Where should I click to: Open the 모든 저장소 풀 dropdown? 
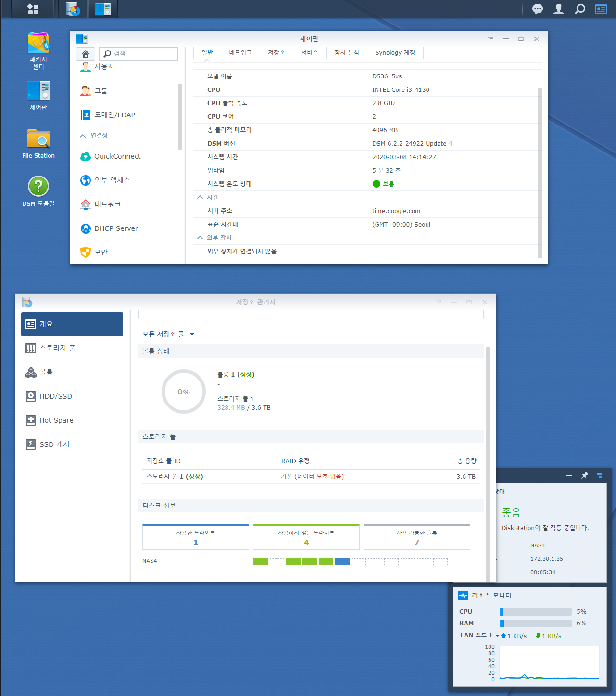pos(169,334)
